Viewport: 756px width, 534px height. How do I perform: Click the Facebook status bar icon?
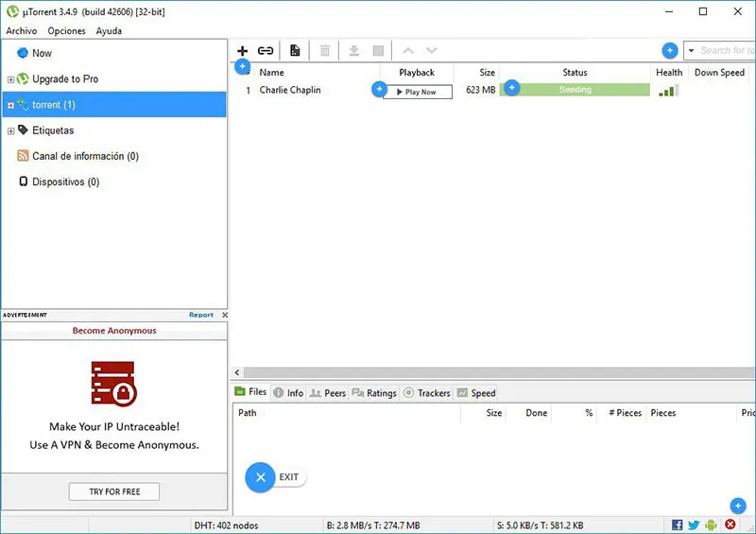click(x=677, y=525)
